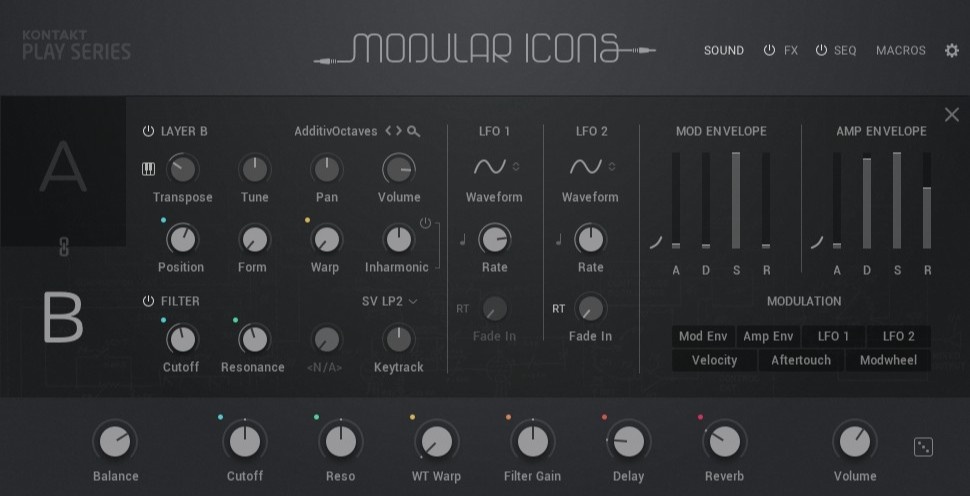Toggle the A/B layer link chain icon

[62, 247]
